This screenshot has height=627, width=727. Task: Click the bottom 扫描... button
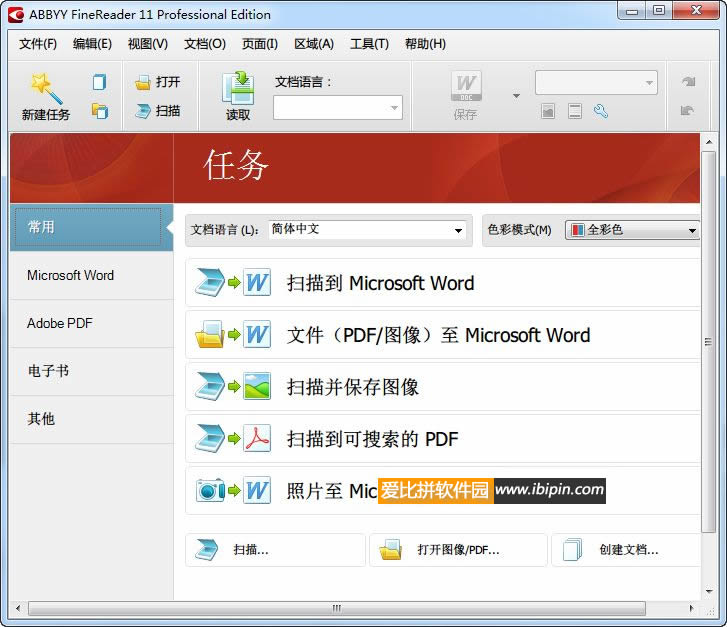(275, 550)
